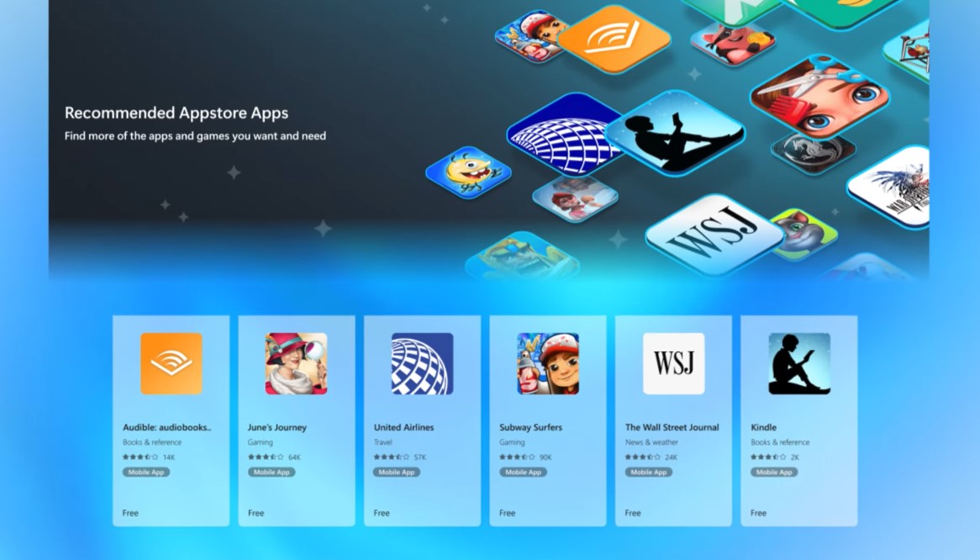Click the "Kindle" app title
980x560 pixels.
click(x=764, y=427)
